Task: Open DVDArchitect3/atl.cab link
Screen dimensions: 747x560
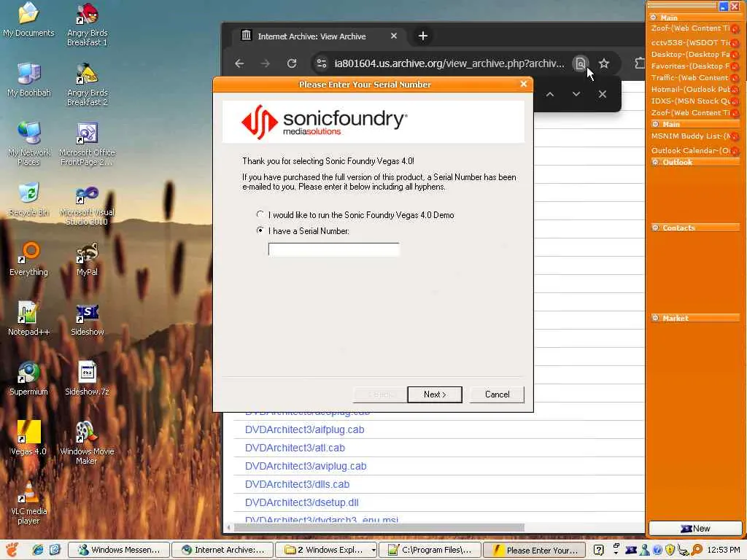Action: pos(295,448)
